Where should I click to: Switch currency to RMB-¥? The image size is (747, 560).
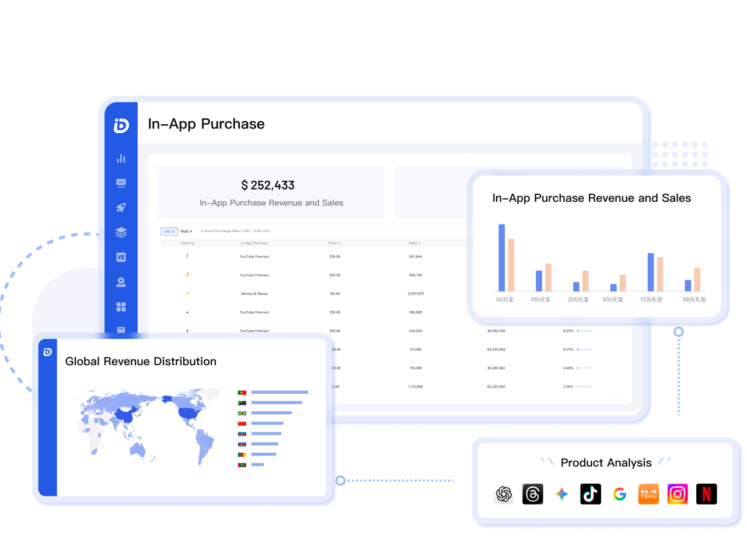(x=186, y=232)
